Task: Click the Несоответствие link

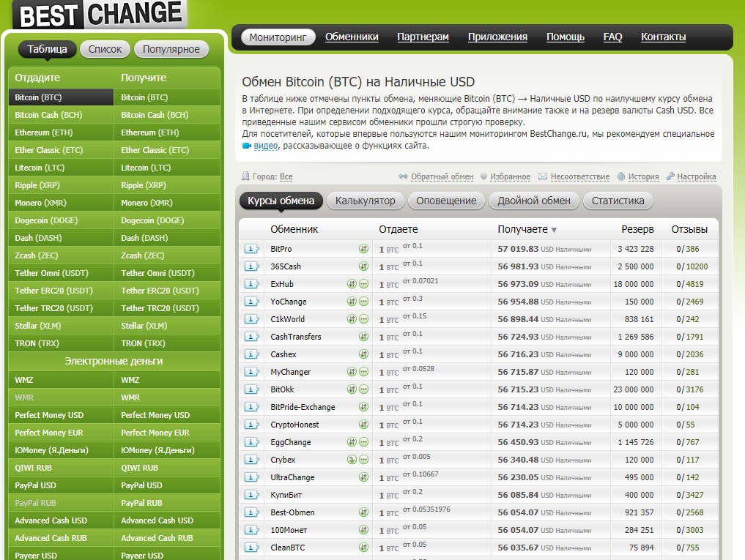Action: [579, 176]
